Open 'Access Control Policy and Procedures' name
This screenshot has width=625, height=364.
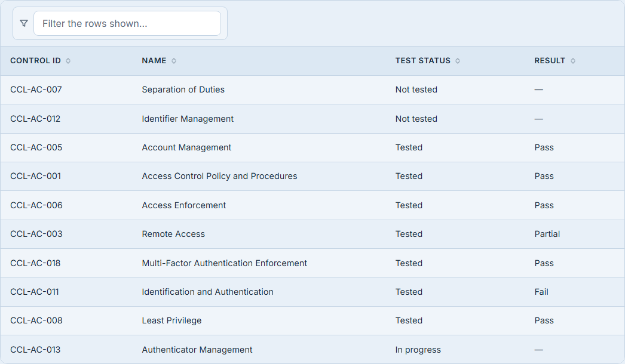[x=220, y=176]
